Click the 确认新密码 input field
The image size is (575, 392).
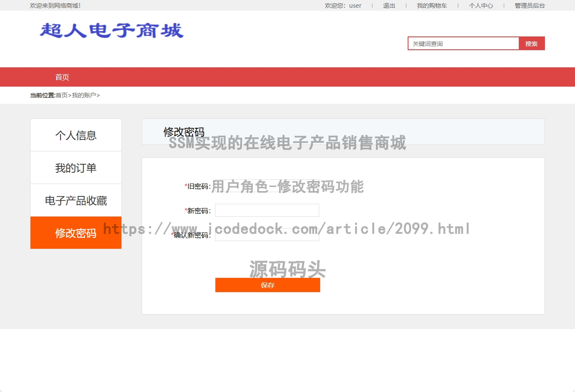click(x=267, y=235)
